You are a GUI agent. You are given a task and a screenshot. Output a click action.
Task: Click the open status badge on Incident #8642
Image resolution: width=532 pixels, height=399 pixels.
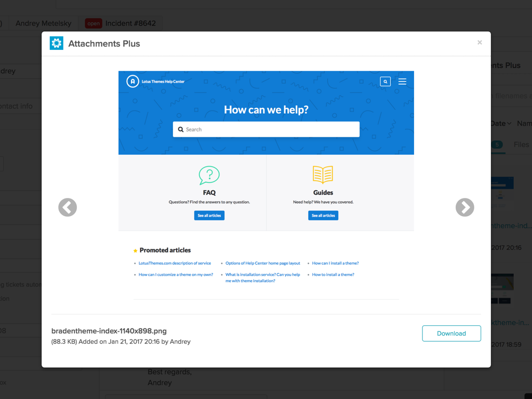point(93,23)
